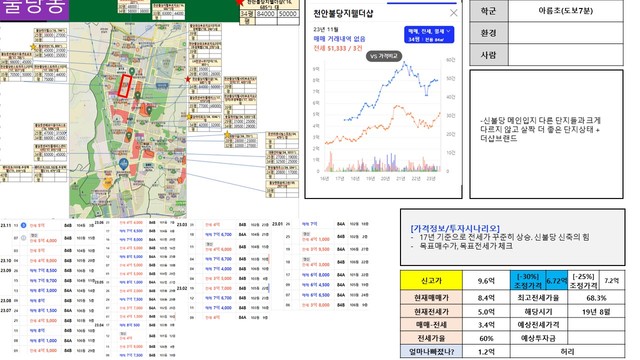640x360 pixels.
Task: Select the 9.6억 value cell
Action: [486, 281]
